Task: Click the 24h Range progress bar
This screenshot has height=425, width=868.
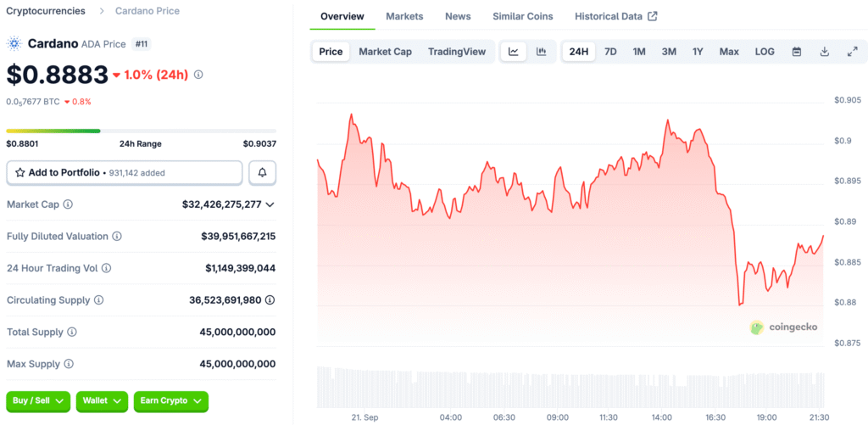Action: click(142, 131)
